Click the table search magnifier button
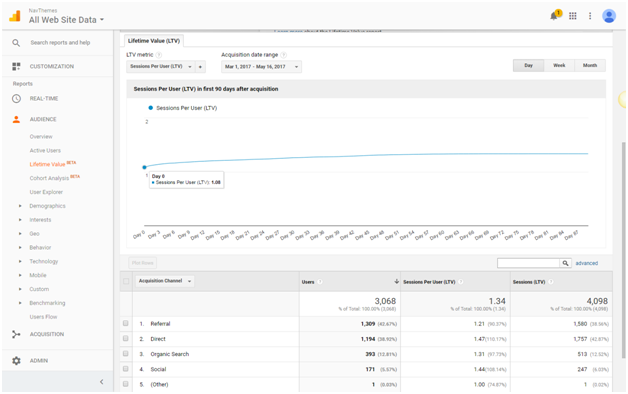This screenshot has height=394, width=628. [565, 263]
